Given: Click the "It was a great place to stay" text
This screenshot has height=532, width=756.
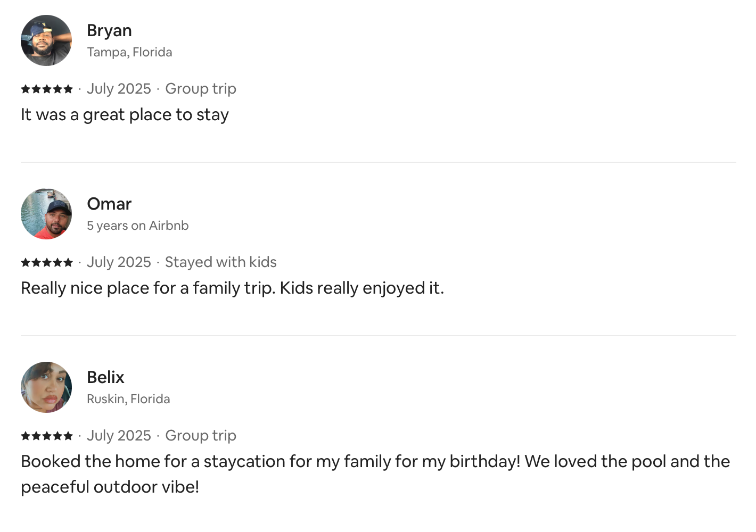Looking at the screenshot, I should click(x=125, y=115).
